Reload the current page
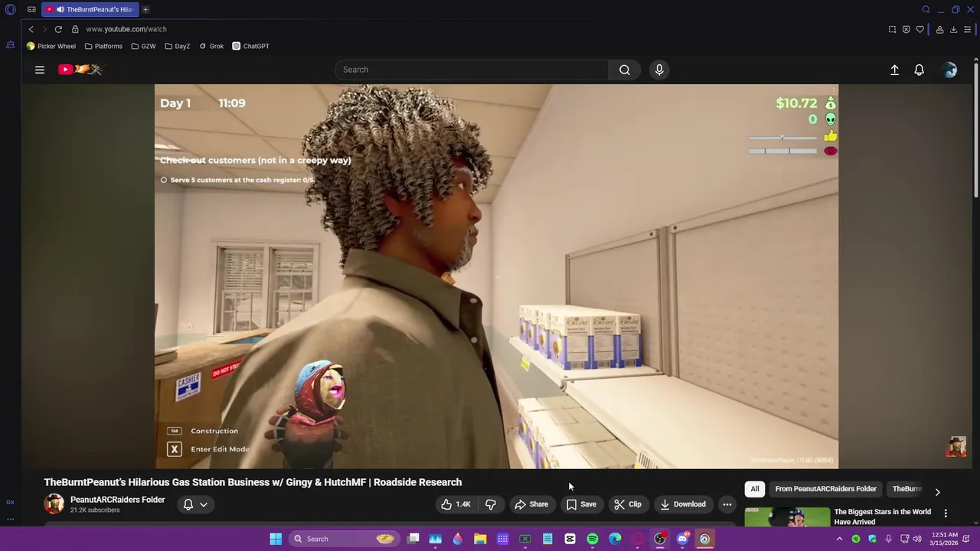 (x=58, y=29)
